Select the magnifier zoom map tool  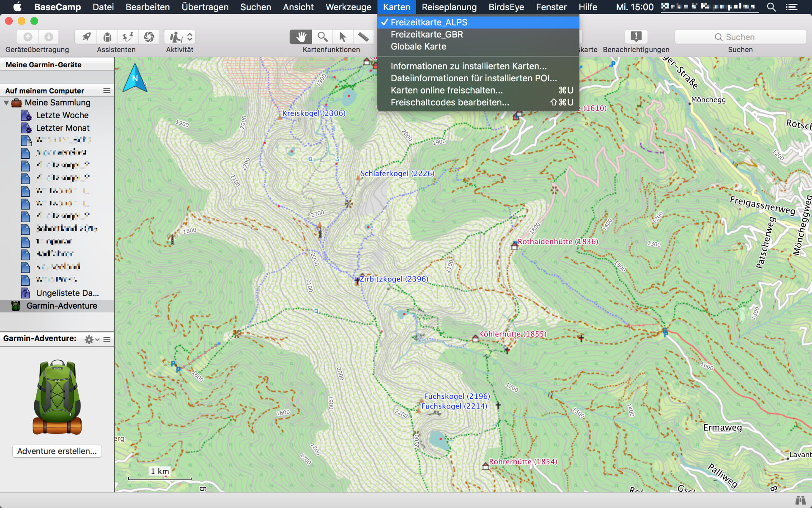point(323,37)
